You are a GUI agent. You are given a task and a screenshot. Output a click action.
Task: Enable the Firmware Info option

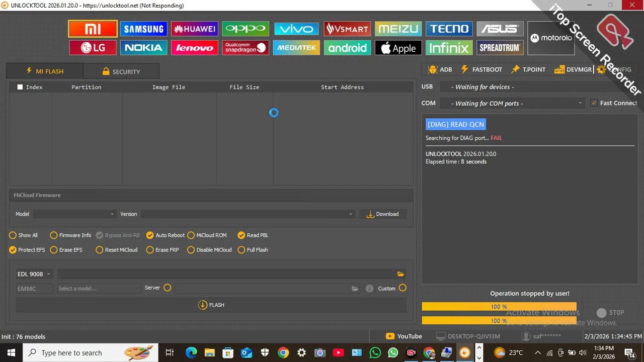tap(70, 235)
